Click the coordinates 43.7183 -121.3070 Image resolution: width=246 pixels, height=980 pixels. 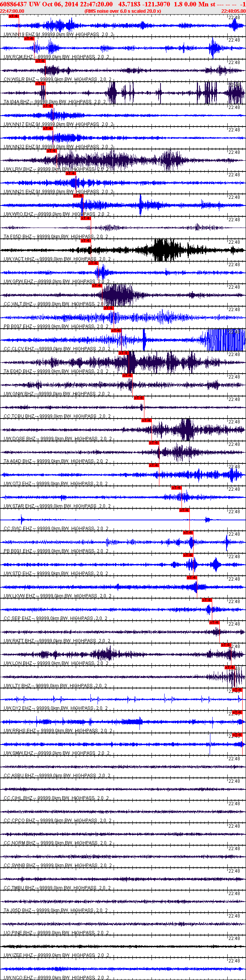pyautogui.click(x=144, y=4)
